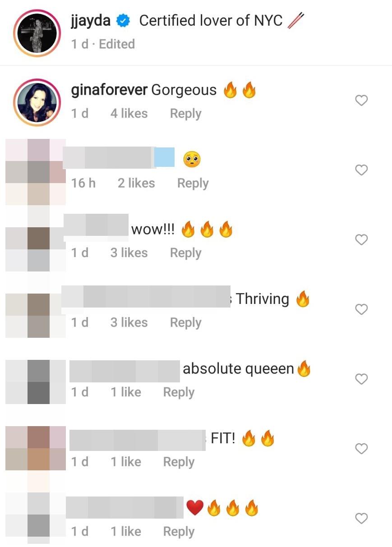The width and height of the screenshot is (392, 547).
Task: View the 2 likes on 16 h comment
Action: click(136, 183)
